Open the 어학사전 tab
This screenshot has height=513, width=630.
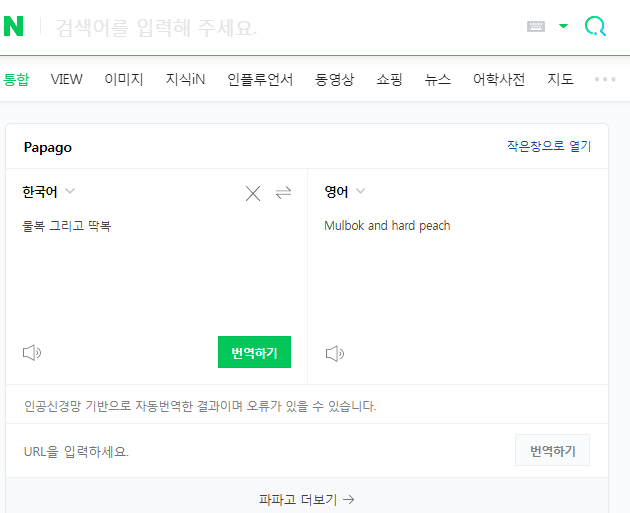[499, 79]
